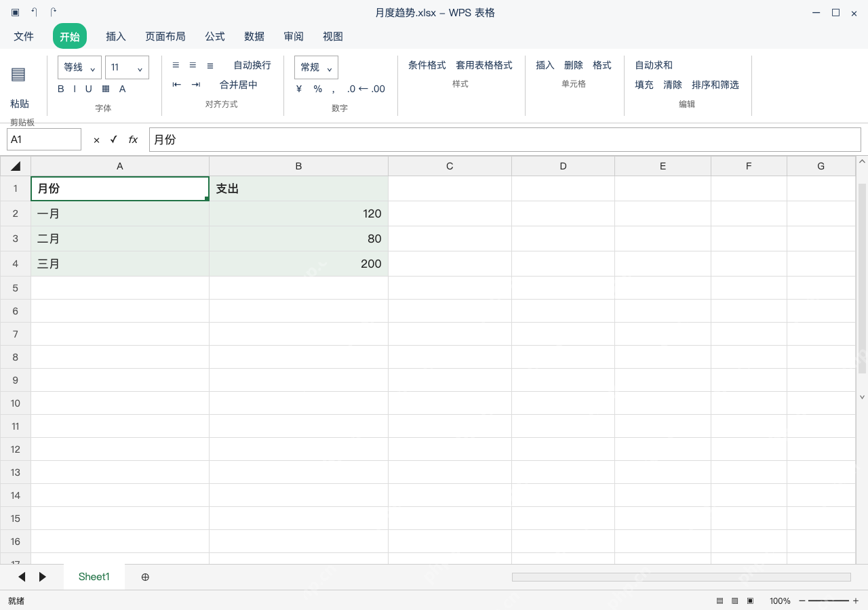Image resolution: width=868 pixels, height=610 pixels.
Task: Click the font color A icon
Action: pos(123,89)
